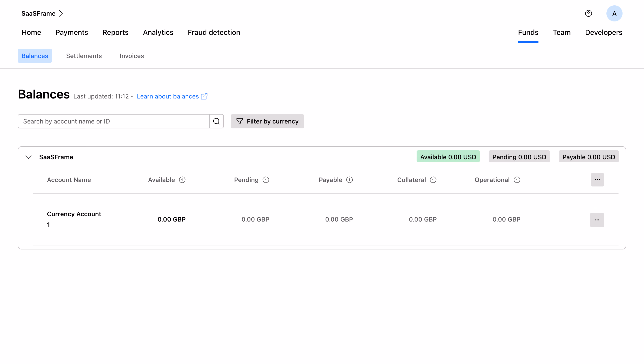644x364 pixels.
Task: Switch to the Invoices sub-tab
Action: coord(132,56)
